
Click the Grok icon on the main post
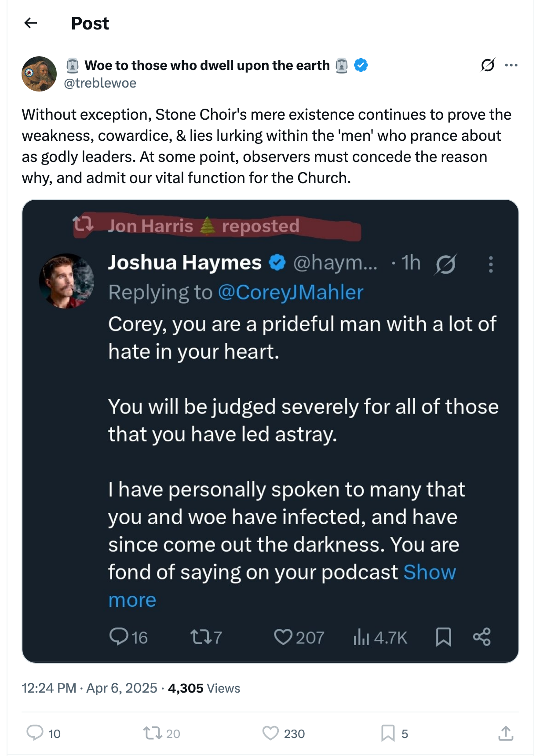click(487, 65)
